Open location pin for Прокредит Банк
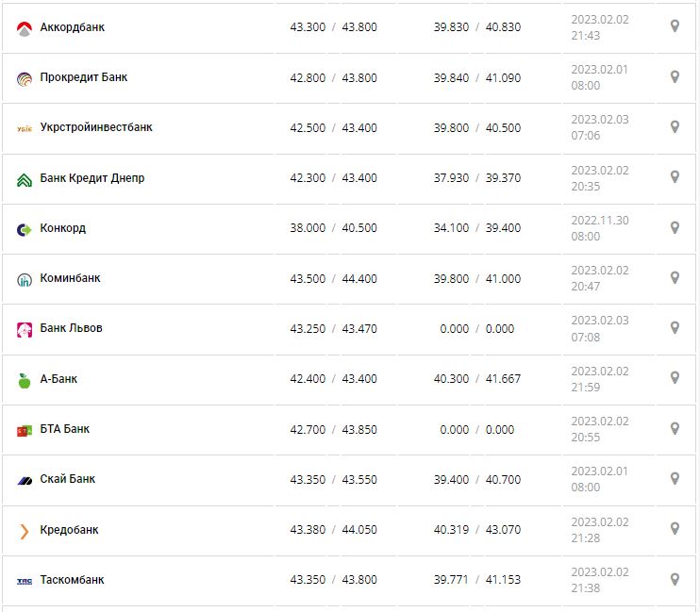700x612 pixels. pos(675,76)
